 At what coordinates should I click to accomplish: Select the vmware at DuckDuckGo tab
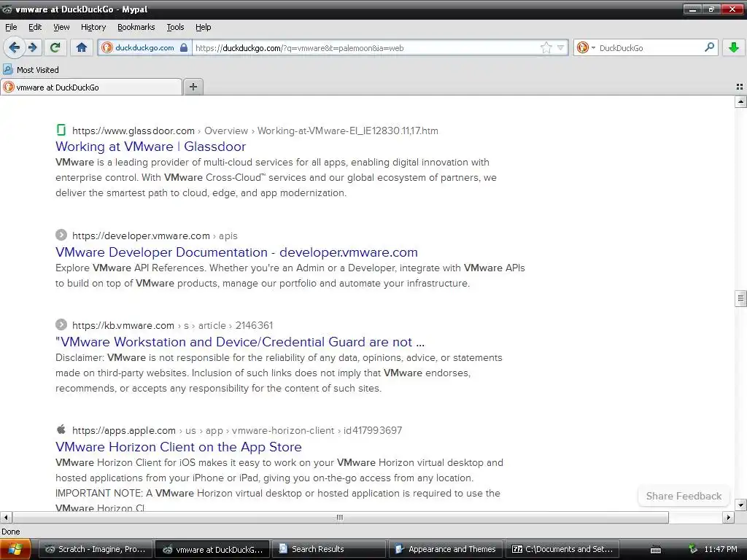[91, 87]
